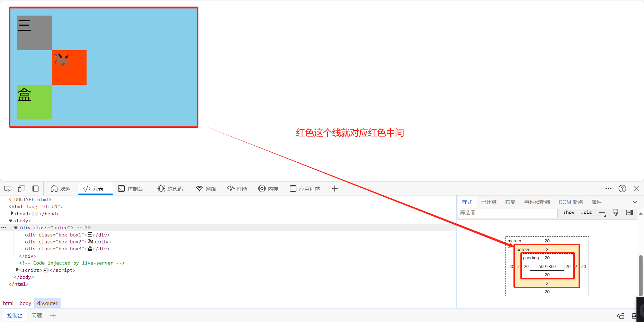Expand the script element node
The image size is (644, 322).
click(x=17, y=270)
